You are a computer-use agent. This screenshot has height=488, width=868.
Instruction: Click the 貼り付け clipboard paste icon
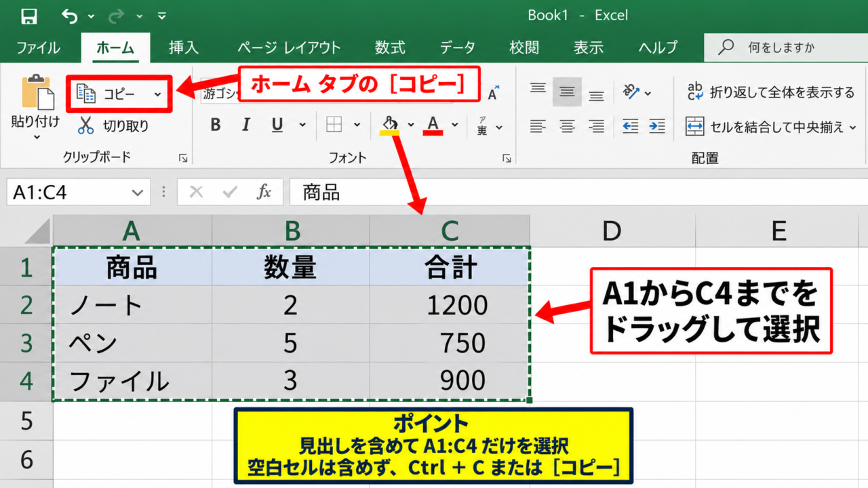[37, 92]
